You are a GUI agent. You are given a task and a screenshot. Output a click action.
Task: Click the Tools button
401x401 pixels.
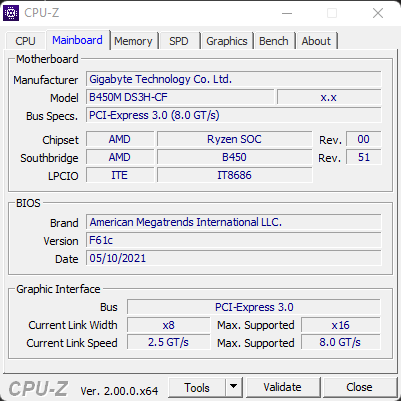(197, 387)
